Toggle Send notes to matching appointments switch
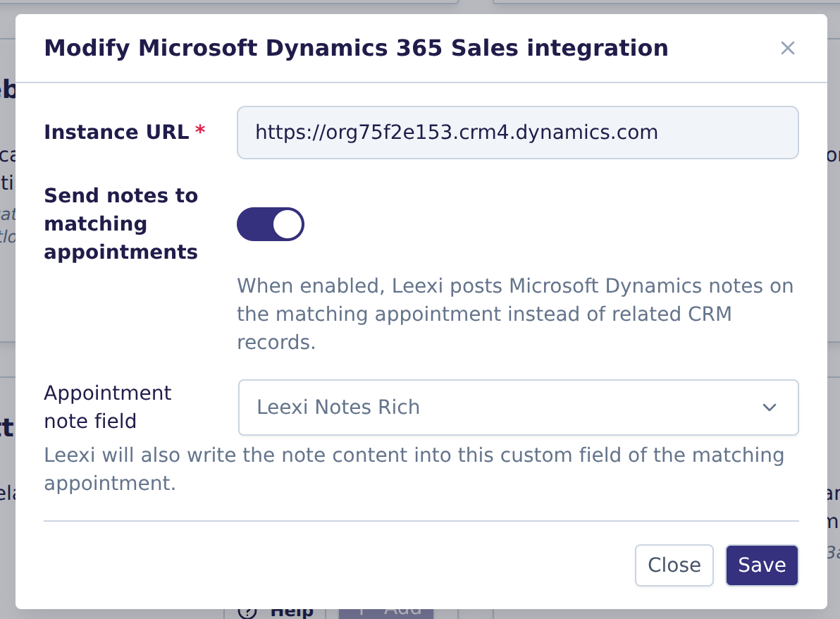 point(271,224)
